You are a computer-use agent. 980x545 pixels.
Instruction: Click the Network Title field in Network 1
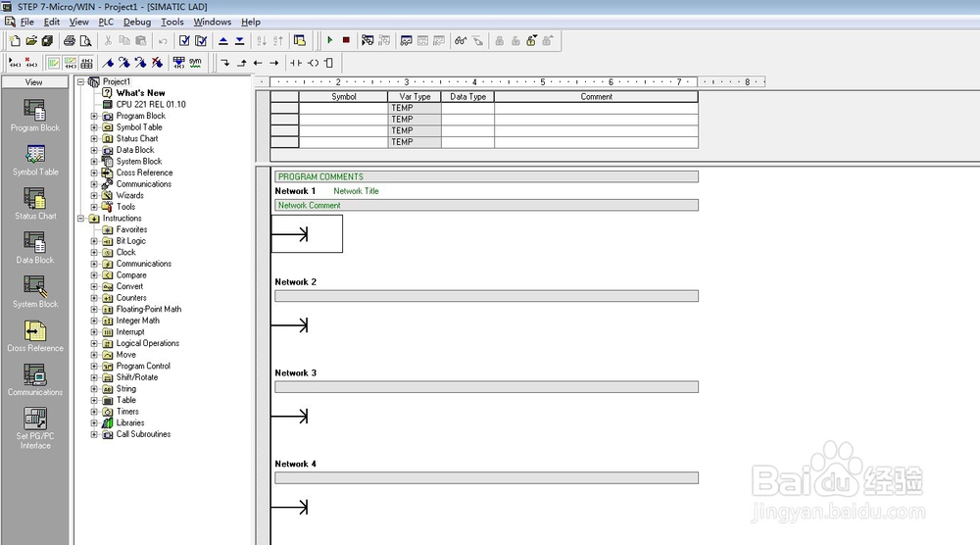[357, 191]
